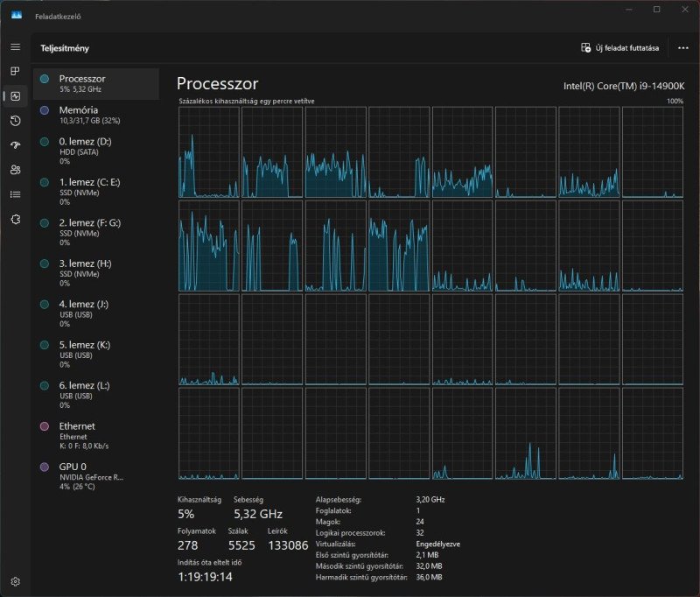Viewport: 700px width, 597px height.
Task: Open the Details list icon
Action: tap(15, 194)
